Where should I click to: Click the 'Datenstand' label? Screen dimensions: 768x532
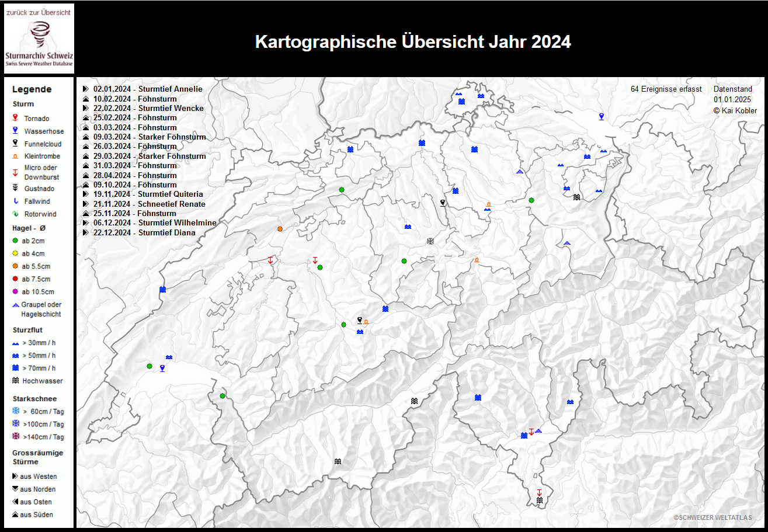[733, 89]
